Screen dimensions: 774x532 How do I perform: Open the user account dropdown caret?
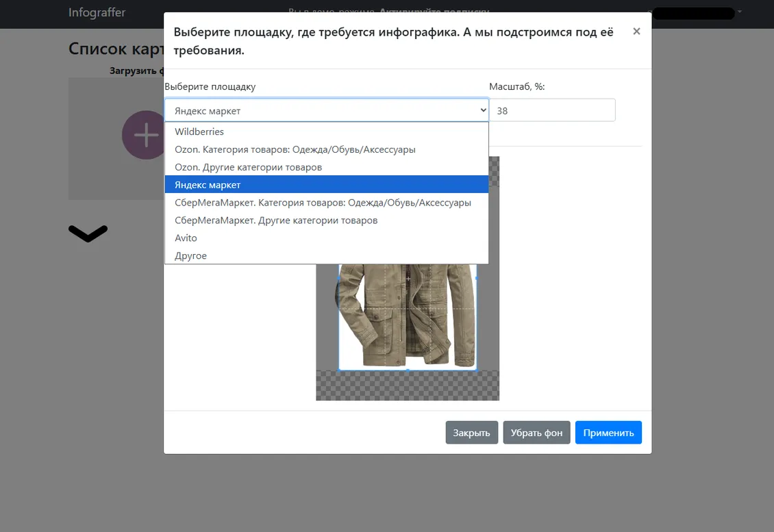point(740,12)
